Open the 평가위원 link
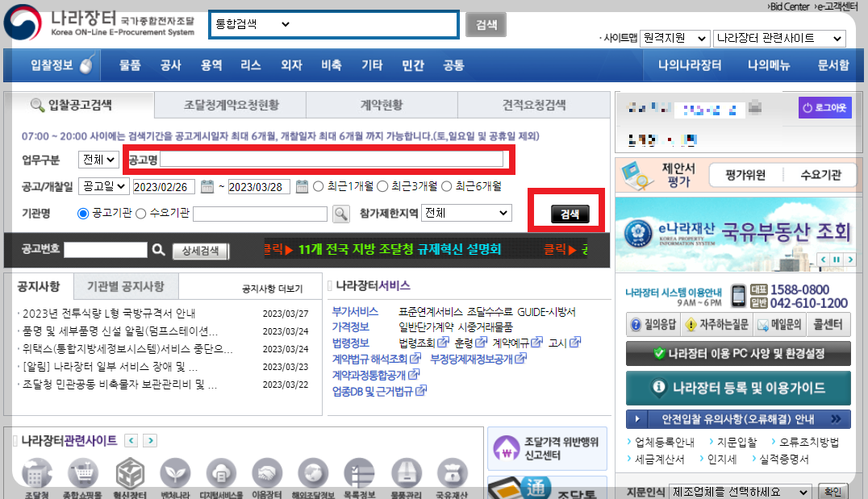This screenshot has width=868, height=499. pyautogui.click(x=745, y=176)
